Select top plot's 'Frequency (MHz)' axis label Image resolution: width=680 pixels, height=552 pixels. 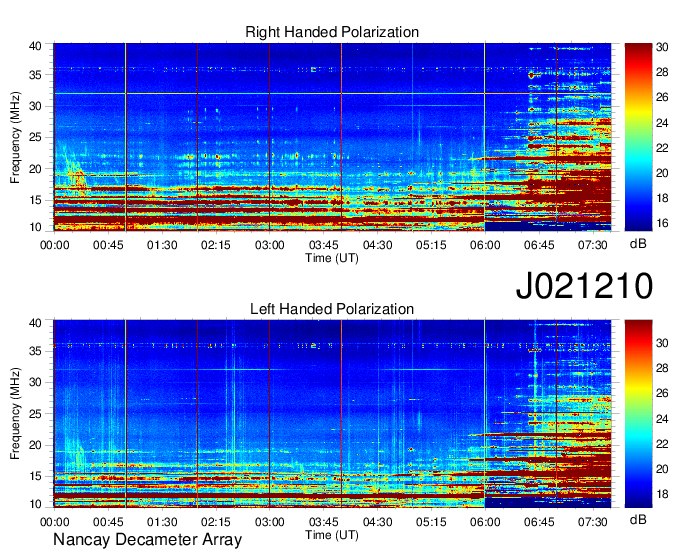point(15,137)
